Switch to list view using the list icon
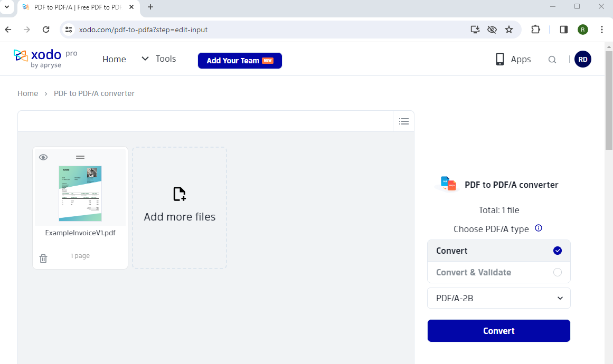Screen dimensions: 613x364 (404, 121)
